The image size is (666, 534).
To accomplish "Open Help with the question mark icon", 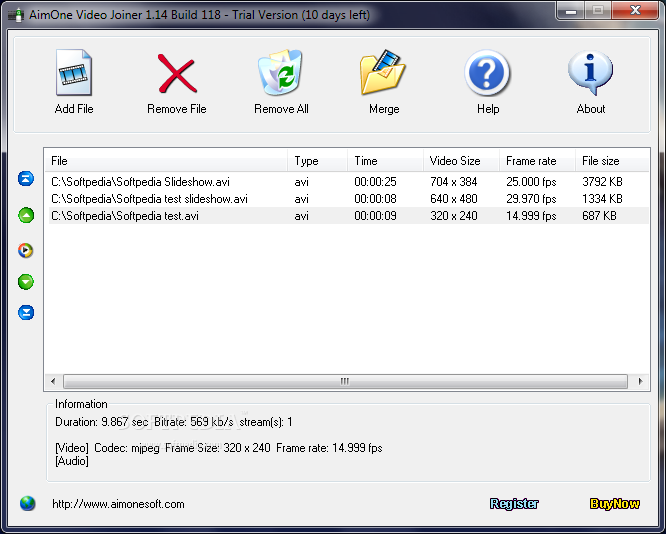I will [487, 73].
